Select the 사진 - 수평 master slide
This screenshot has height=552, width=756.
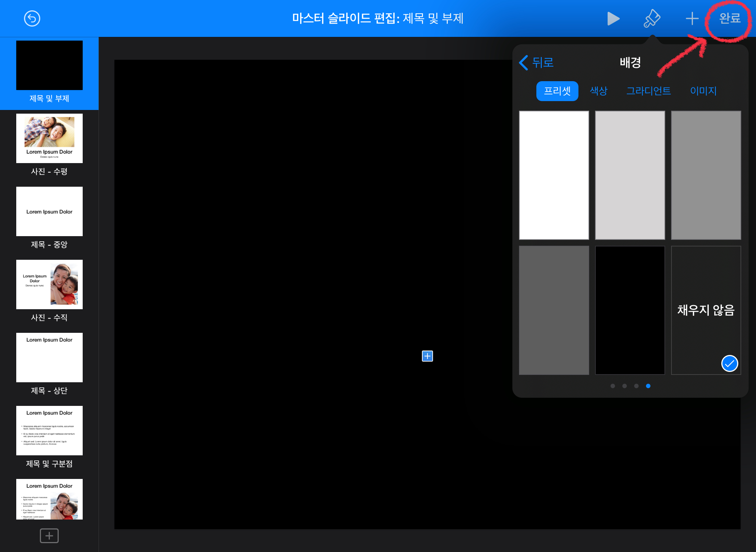coord(49,138)
